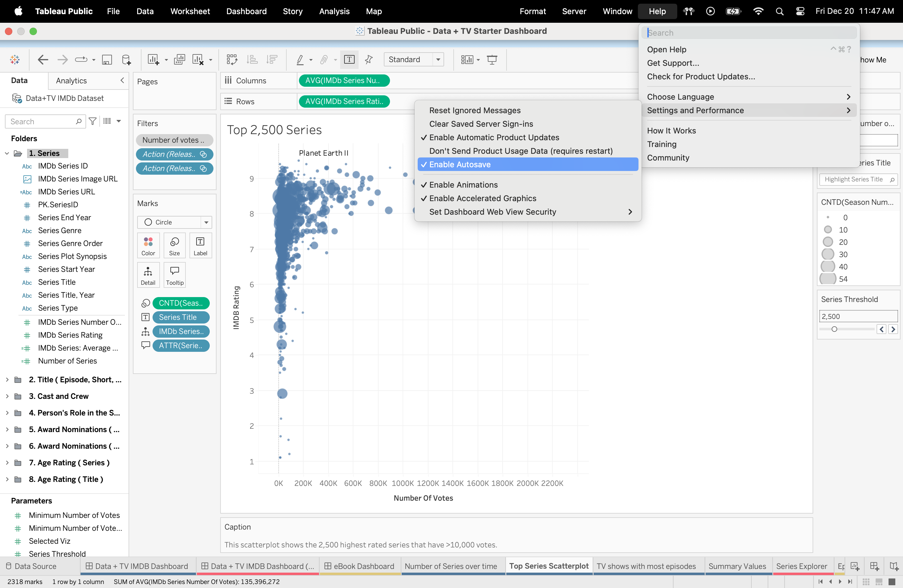Switch to Summary Values sheet tab
The image size is (903, 588).
point(737,566)
